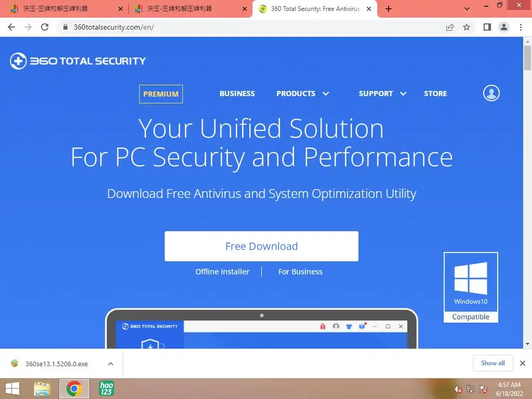Click the page vertical scrollbar thumb
Image resolution: width=532 pixels, height=399 pixels.
pos(527,58)
